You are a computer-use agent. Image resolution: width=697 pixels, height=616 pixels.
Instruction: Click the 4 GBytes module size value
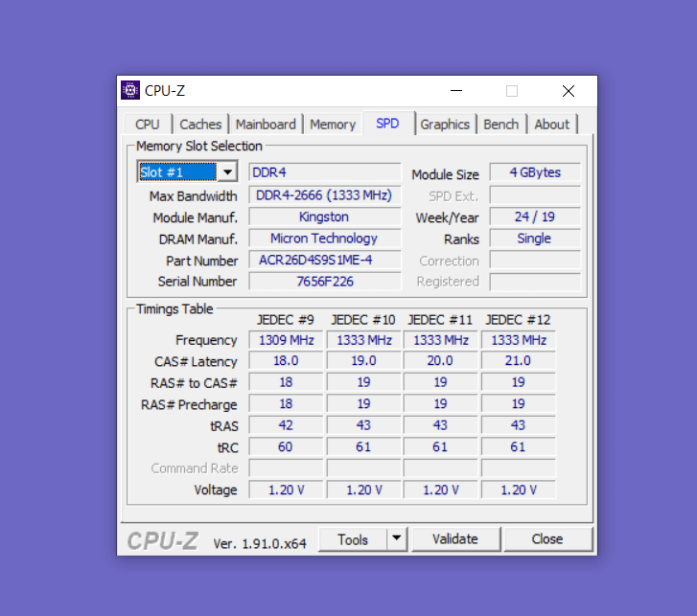click(x=535, y=172)
